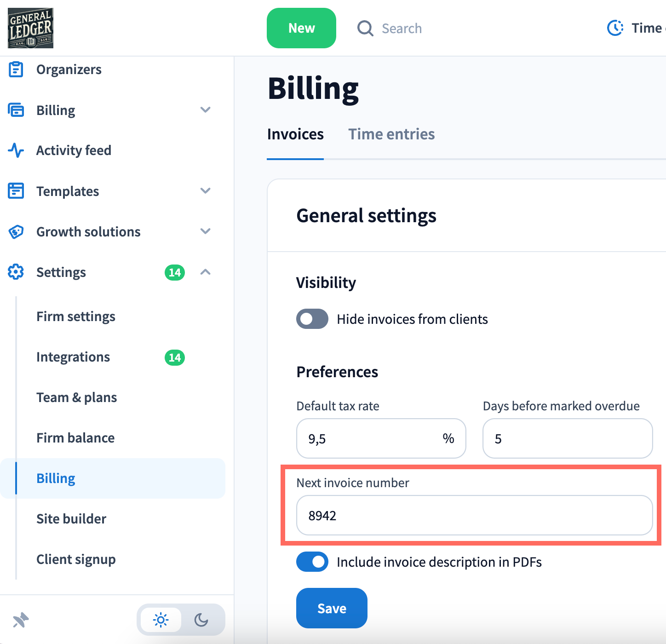The image size is (666, 644).
Task: Open the Time clock icon
Action: point(615,28)
